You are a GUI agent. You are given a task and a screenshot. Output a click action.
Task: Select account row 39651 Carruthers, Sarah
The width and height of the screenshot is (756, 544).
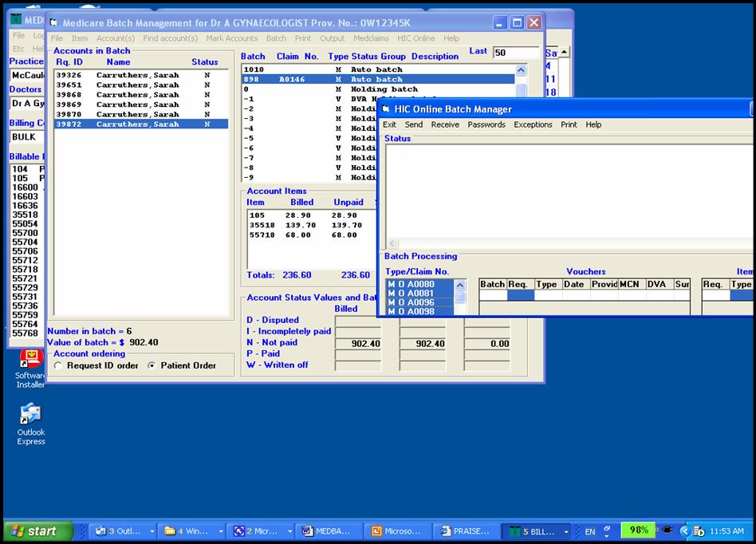click(141, 85)
